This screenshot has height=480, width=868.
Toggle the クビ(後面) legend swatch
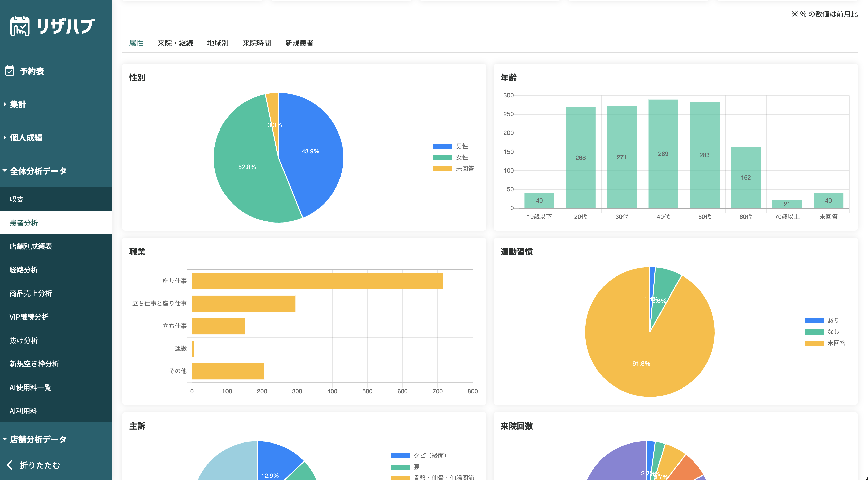pos(400,456)
